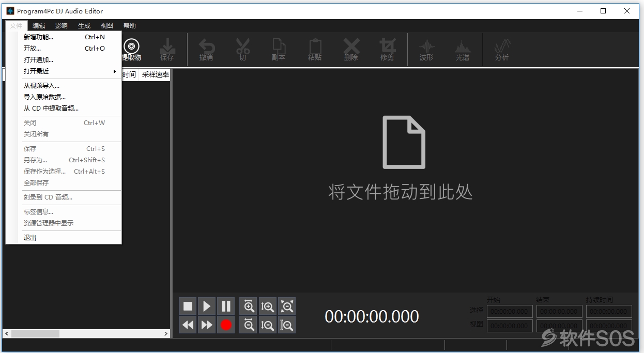Click the selection 持续时间 duration field
The width and height of the screenshot is (644, 353).
point(609,311)
